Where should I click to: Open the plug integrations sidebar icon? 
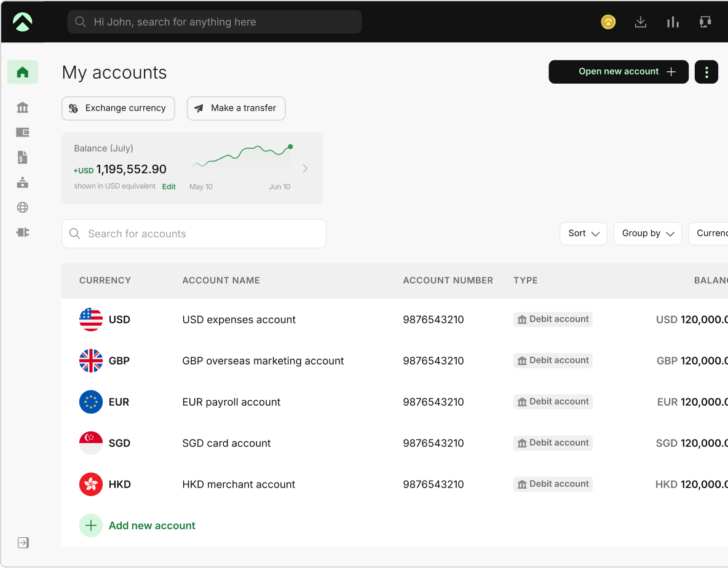click(22, 232)
